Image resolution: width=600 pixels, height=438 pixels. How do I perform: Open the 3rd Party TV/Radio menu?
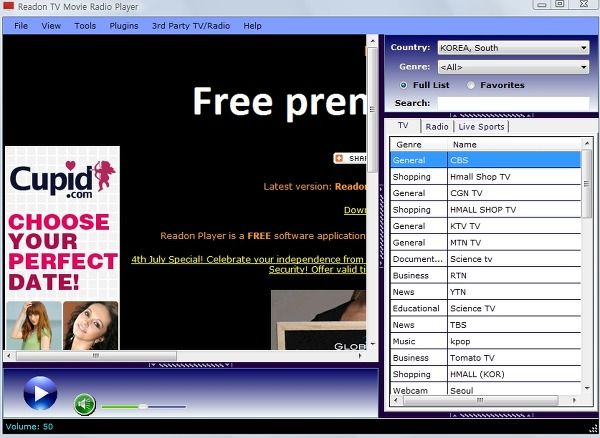click(191, 26)
